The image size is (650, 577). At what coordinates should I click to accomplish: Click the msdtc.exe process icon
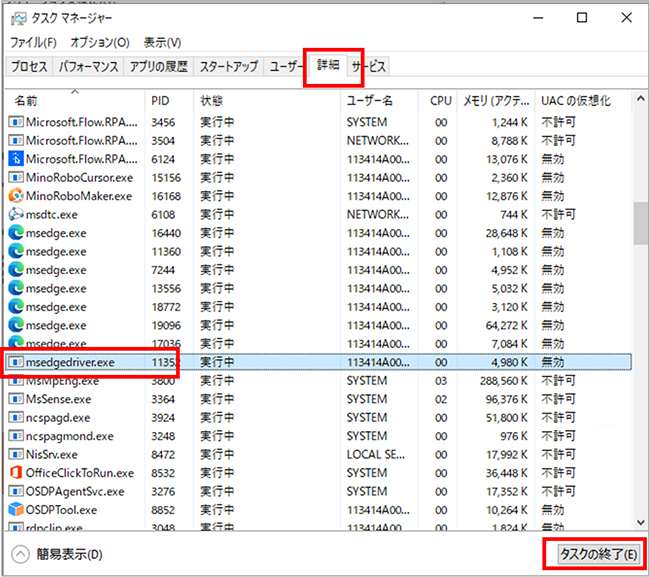tap(16, 214)
